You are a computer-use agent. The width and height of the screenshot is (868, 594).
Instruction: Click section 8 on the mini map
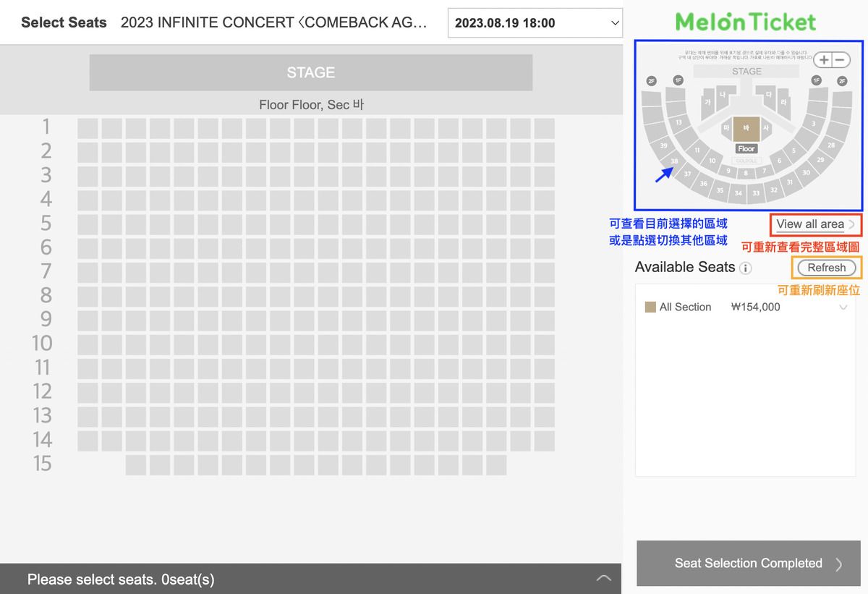746,174
